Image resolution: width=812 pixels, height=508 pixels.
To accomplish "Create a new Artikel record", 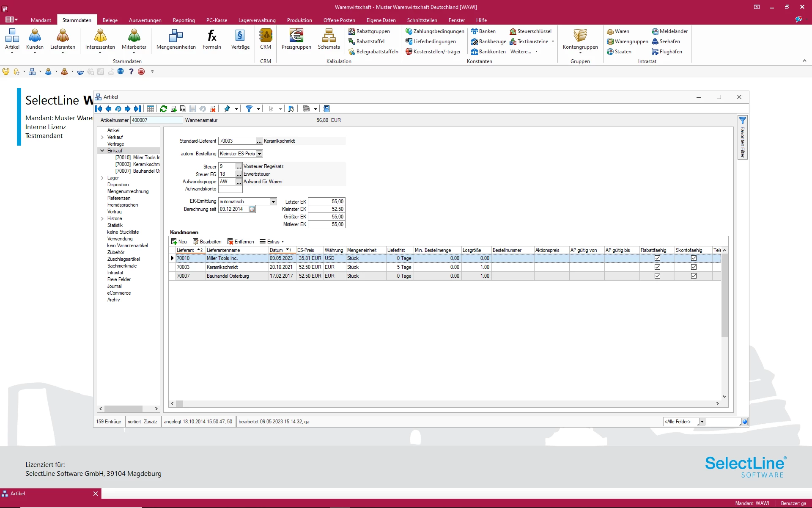I will click(x=173, y=109).
